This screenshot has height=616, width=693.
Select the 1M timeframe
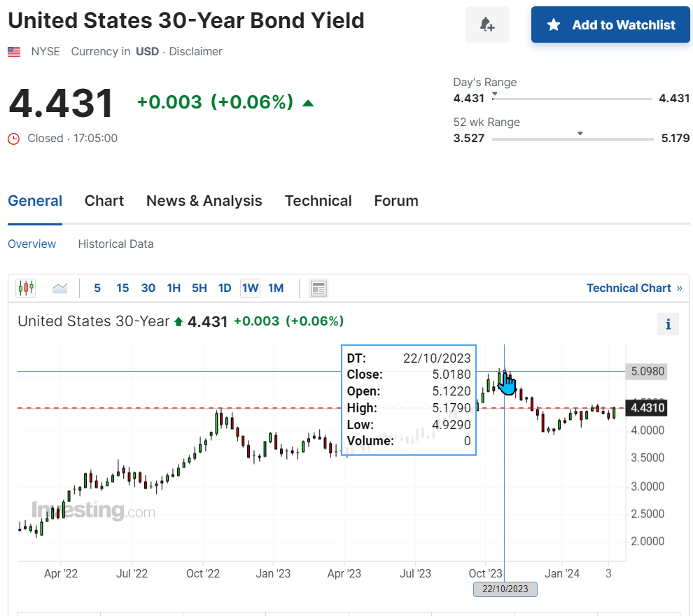point(276,288)
